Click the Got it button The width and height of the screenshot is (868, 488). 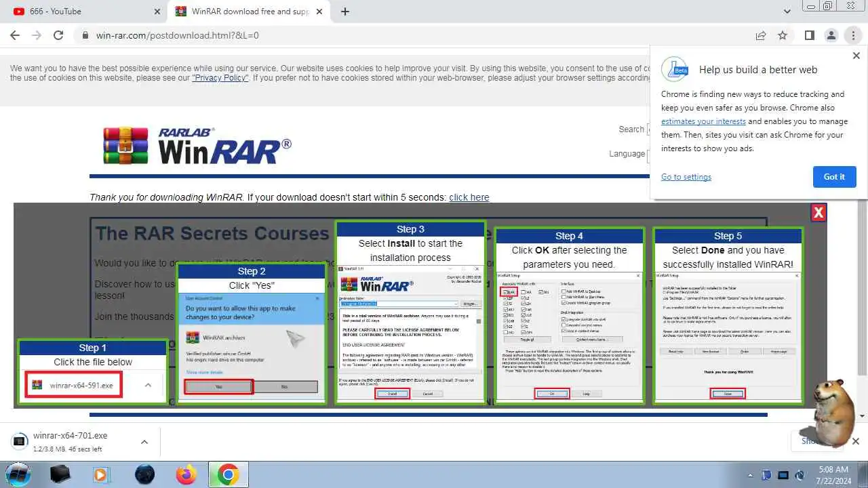tap(834, 177)
